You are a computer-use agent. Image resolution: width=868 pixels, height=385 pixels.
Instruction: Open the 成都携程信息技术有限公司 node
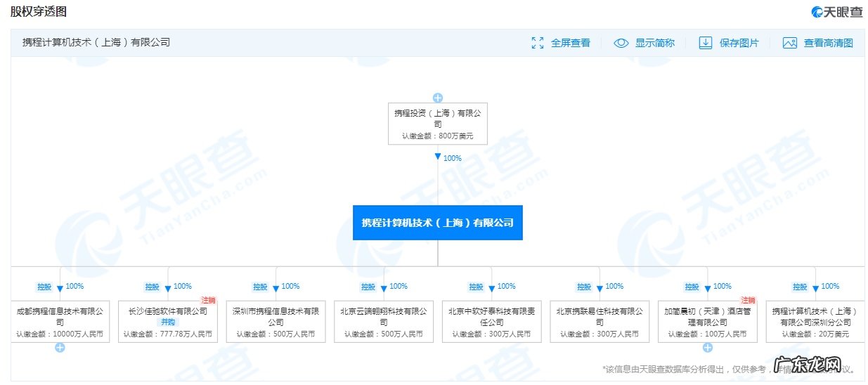tap(60, 322)
